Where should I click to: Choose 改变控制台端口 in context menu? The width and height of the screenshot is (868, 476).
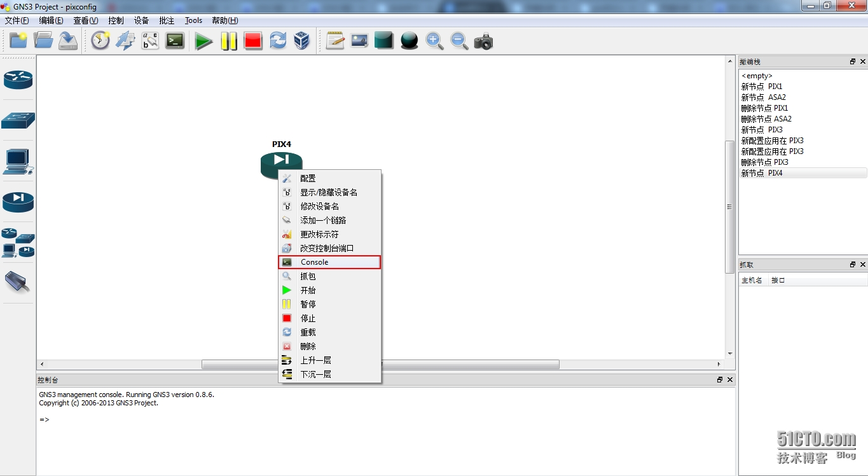330,248
